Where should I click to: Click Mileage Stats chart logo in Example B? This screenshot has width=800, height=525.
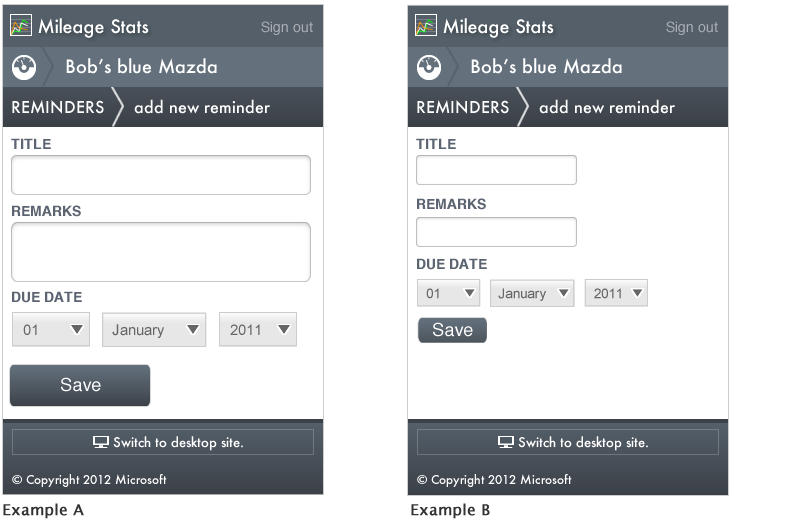(x=426, y=26)
